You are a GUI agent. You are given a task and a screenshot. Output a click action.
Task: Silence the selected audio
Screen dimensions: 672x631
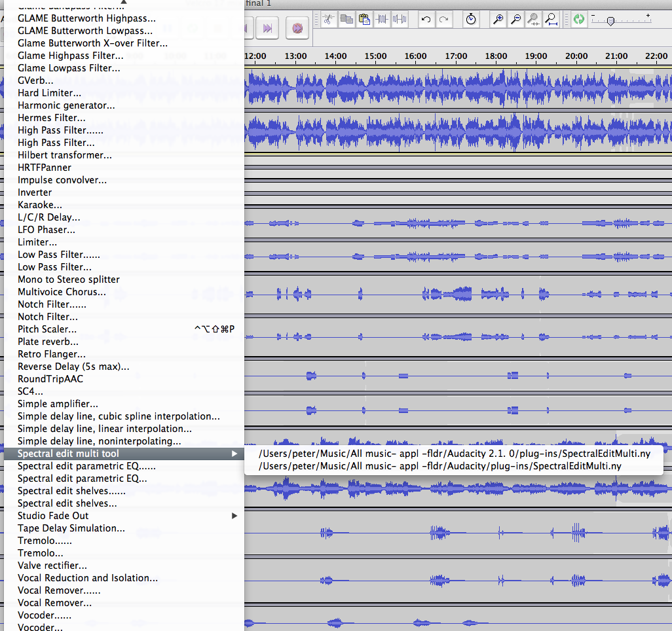tap(400, 19)
